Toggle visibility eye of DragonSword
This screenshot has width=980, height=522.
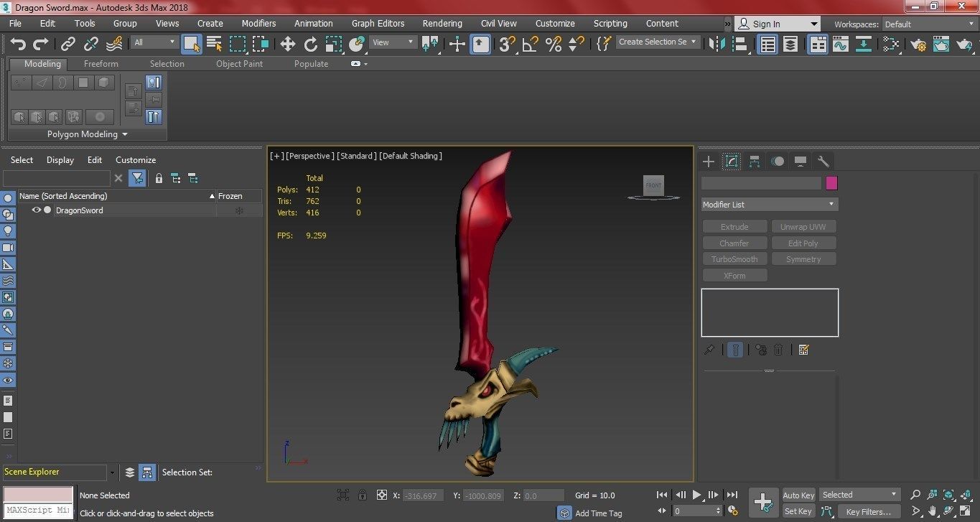(37, 210)
